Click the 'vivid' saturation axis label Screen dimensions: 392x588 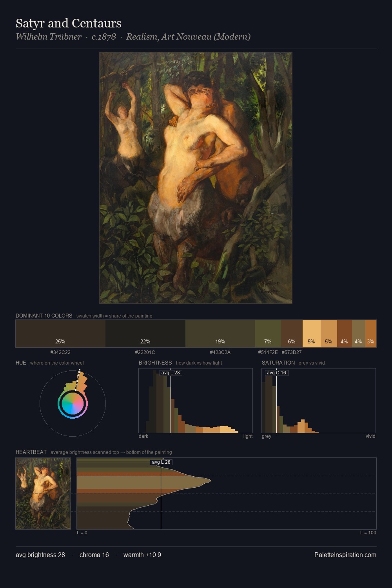coord(370,436)
